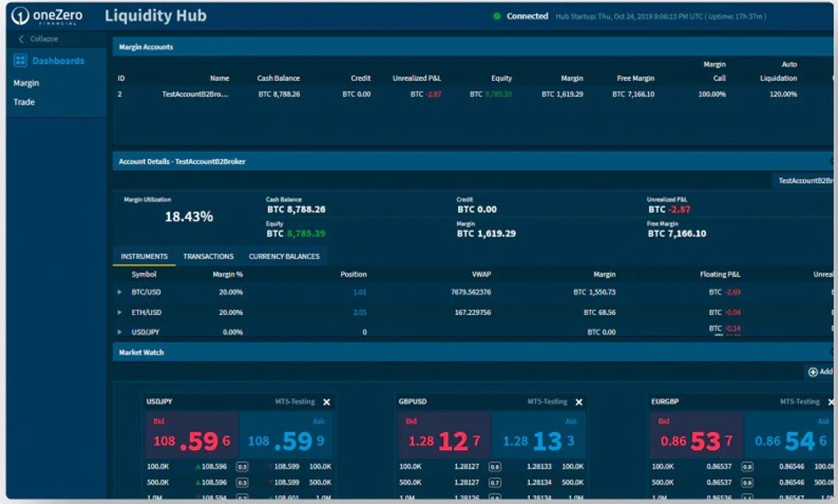The height and width of the screenshot is (504, 838).
Task: Click the TestAccountB2Br account selector
Action: tap(803, 181)
